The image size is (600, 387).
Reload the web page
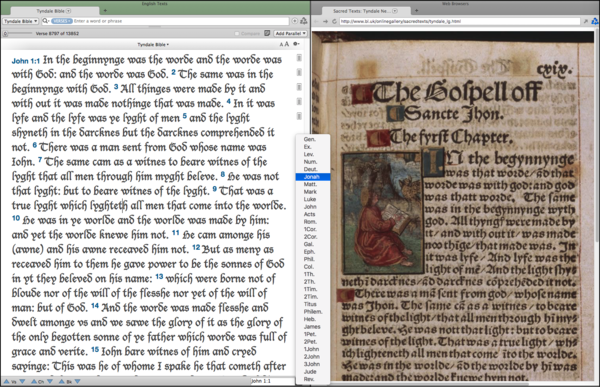(x=334, y=21)
